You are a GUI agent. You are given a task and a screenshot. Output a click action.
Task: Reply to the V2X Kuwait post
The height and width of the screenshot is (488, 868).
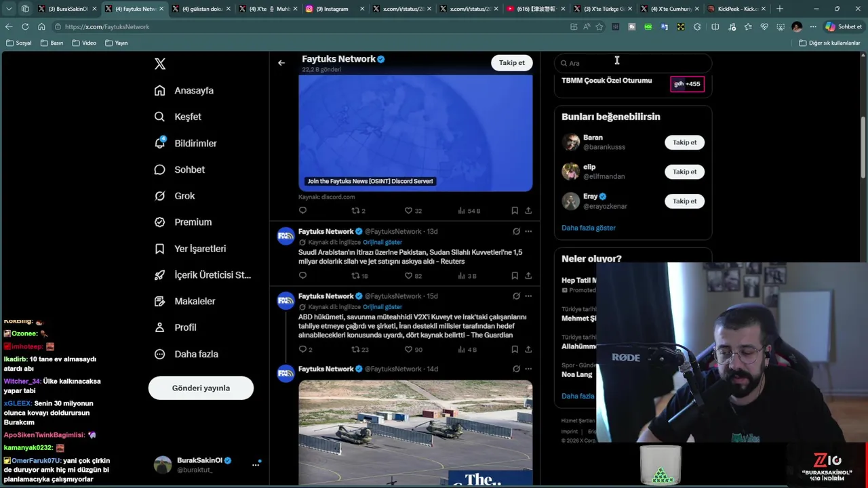(305, 350)
